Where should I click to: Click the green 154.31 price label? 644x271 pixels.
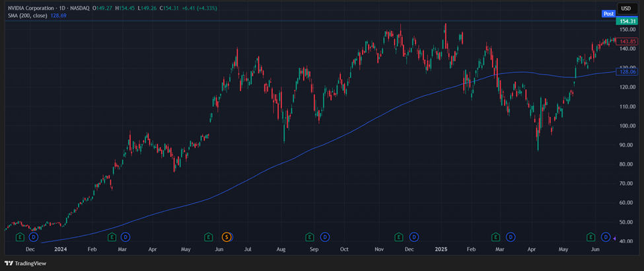(627, 21)
